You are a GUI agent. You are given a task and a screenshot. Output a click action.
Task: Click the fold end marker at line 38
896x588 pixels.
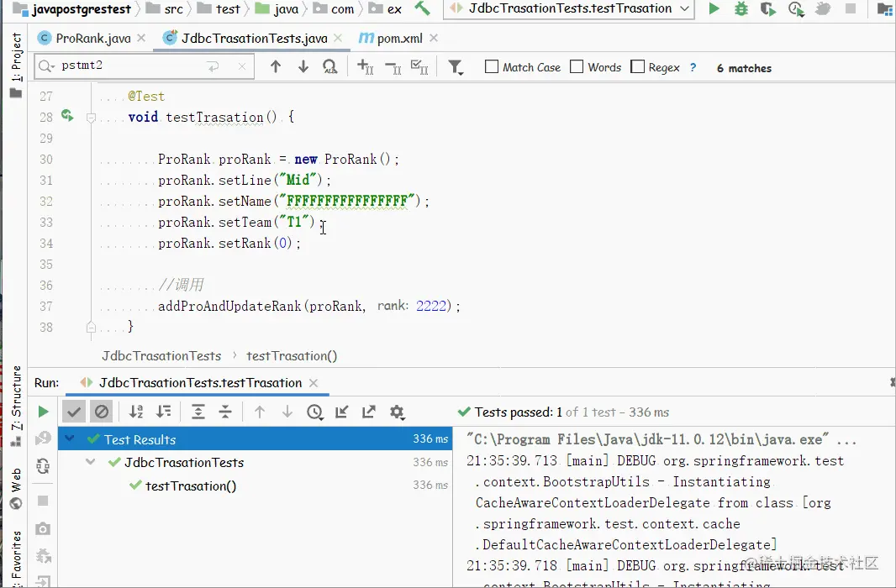91,327
